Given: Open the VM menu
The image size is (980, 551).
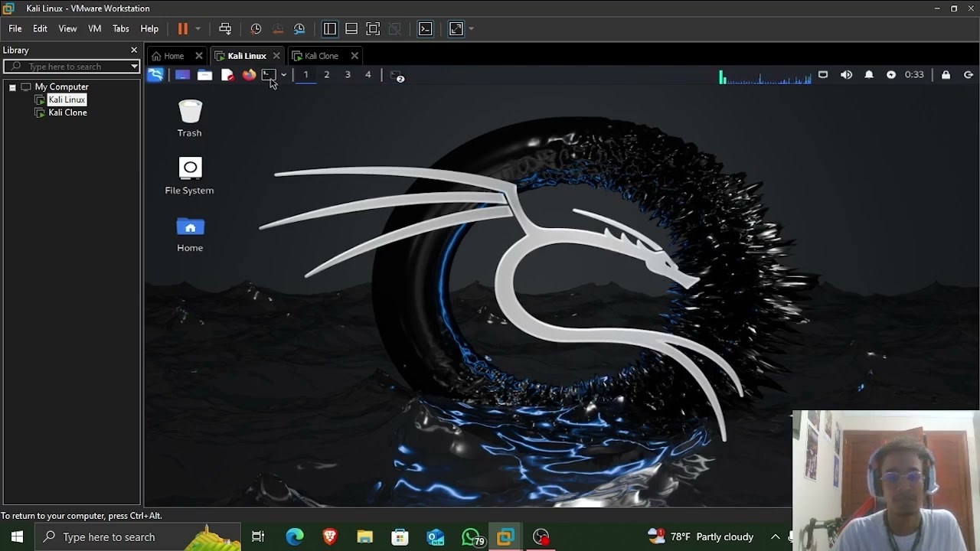Looking at the screenshot, I should pyautogui.click(x=94, y=28).
